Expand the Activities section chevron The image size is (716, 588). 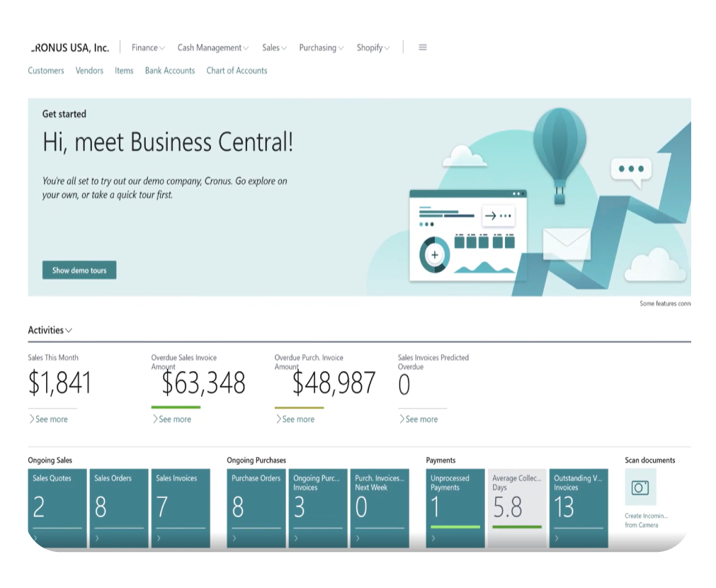pyautogui.click(x=69, y=330)
